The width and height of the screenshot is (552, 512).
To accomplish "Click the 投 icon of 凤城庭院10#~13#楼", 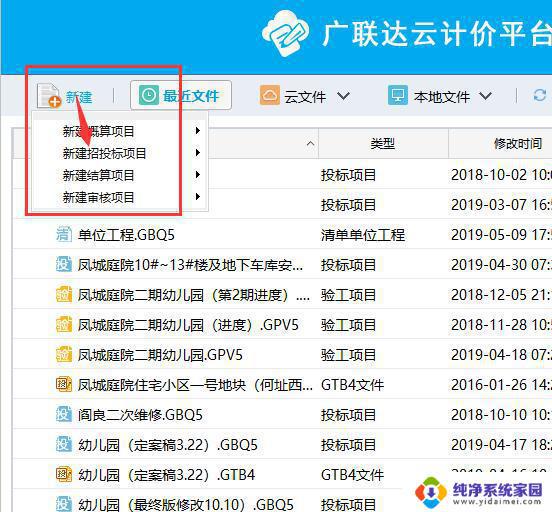I will point(64,264).
